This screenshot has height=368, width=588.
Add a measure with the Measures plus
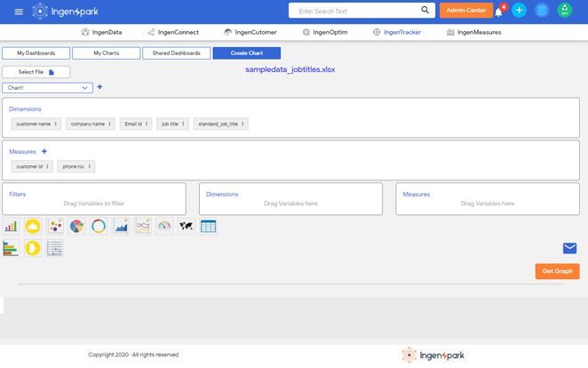coord(44,151)
